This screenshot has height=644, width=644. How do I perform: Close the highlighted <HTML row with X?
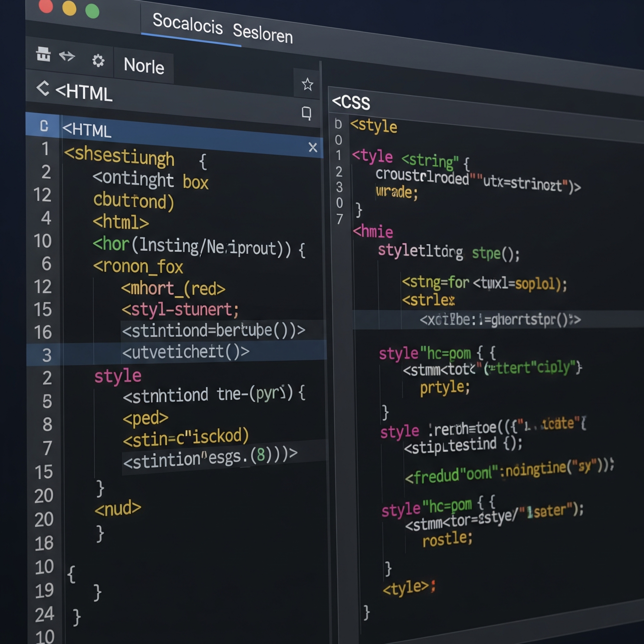[313, 147]
